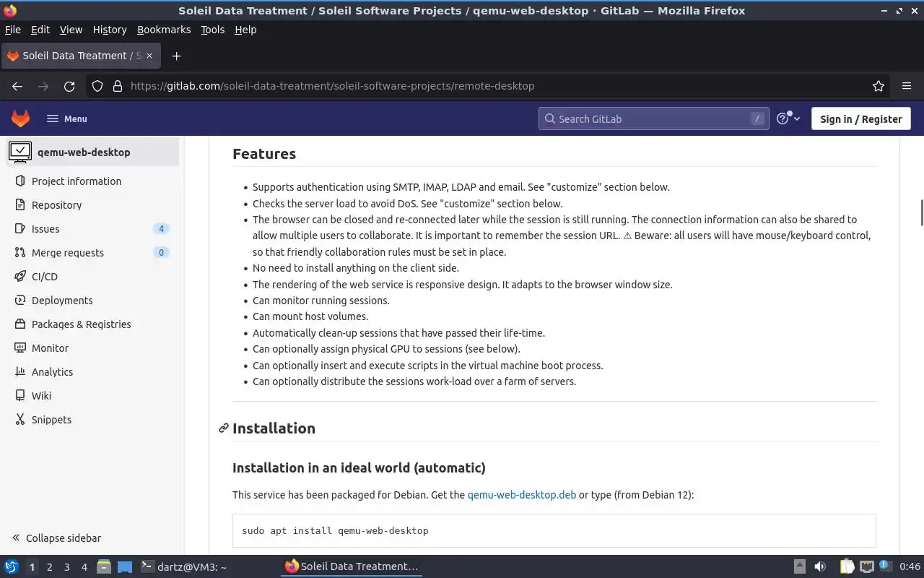Click the Monitor sidebar icon
Image resolution: width=924 pixels, height=578 pixels.
(x=19, y=348)
